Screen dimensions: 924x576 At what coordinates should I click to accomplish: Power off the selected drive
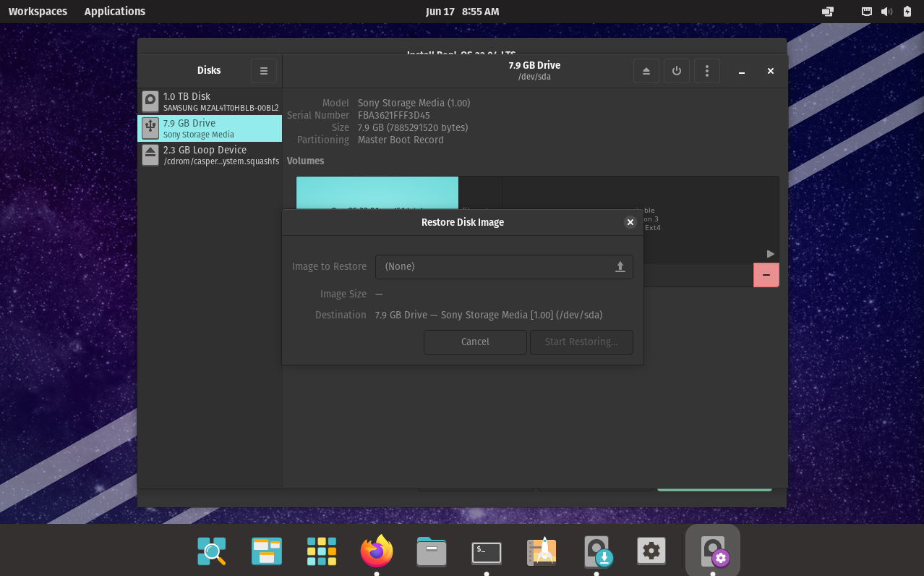pyautogui.click(x=676, y=71)
